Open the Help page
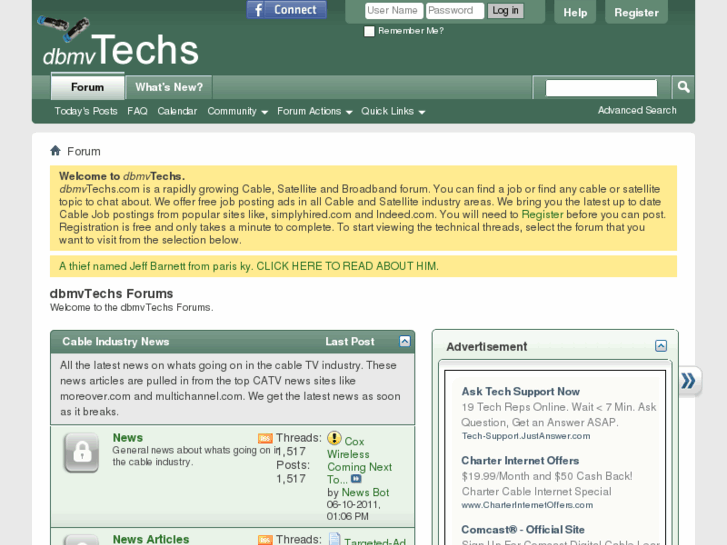 (575, 13)
